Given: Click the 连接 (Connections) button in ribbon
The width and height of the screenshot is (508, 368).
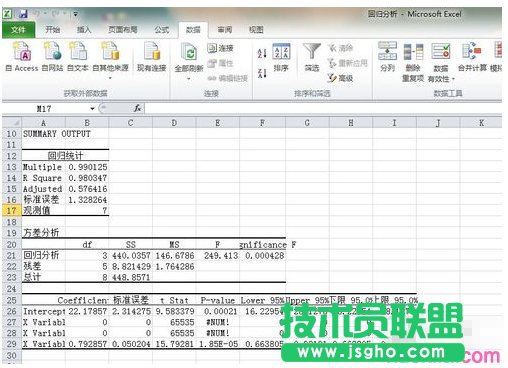Looking at the screenshot, I should (220, 48).
